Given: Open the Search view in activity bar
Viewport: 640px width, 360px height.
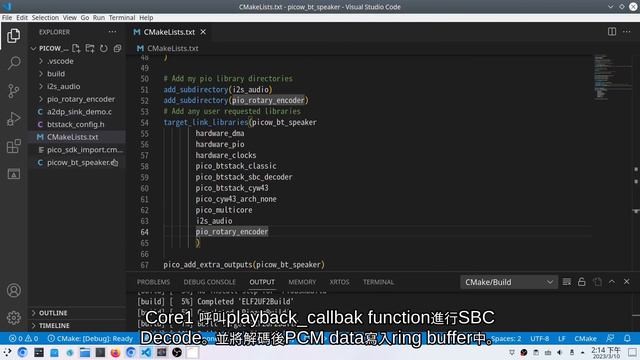Looking at the screenshot, I should coord(13,63).
